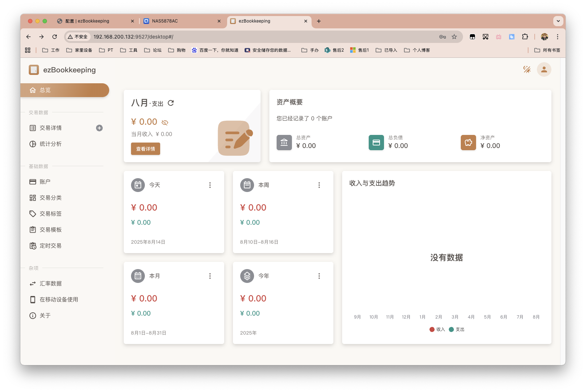This screenshot has width=586, height=392.
Task: Open the 交易详情 page from the sidebar
Action: tap(51, 128)
